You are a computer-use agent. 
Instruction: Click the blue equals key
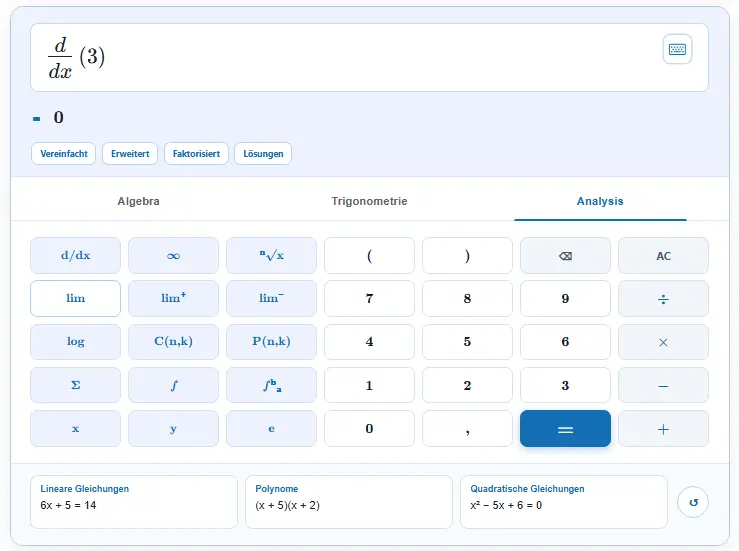(565, 428)
